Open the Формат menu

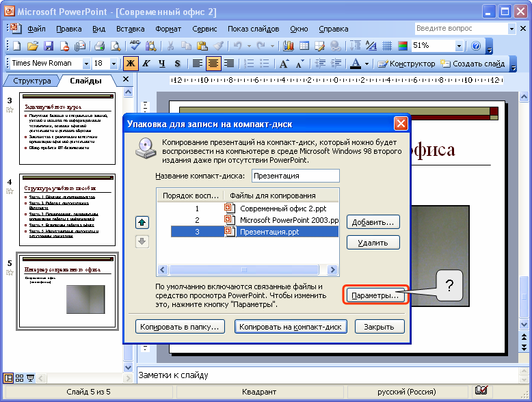tap(168, 29)
